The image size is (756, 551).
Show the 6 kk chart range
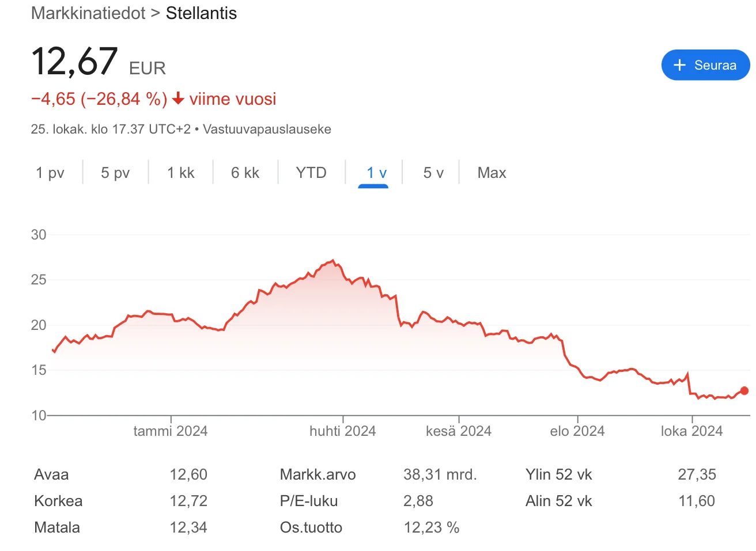click(x=245, y=173)
